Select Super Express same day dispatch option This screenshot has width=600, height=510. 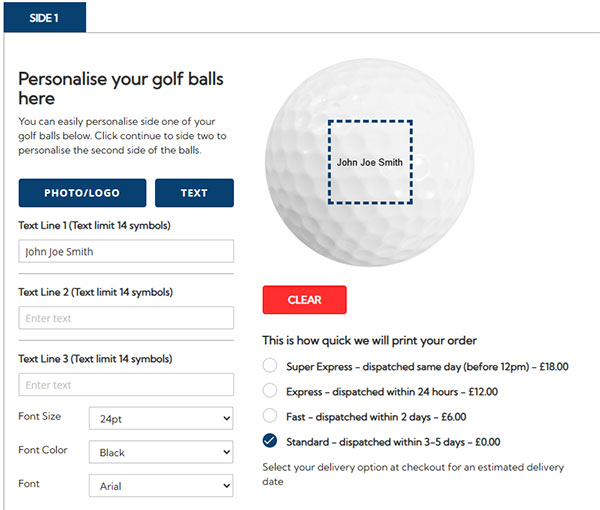(270, 366)
